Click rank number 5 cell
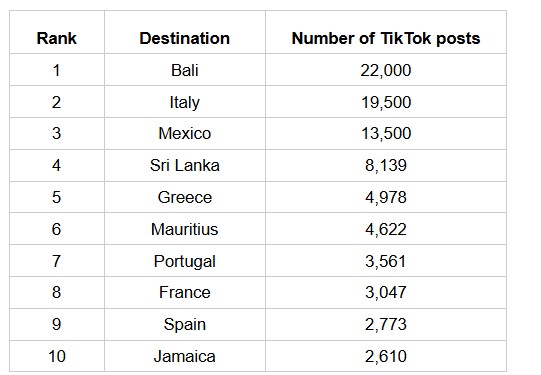This screenshot has width=541, height=375. 57,197
